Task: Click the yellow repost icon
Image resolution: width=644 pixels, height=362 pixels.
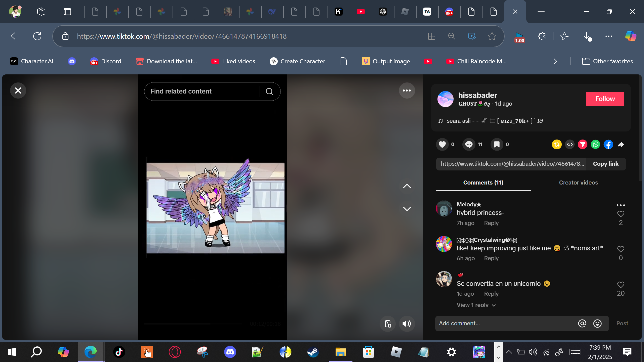Action: pyautogui.click(x=557, y=144)
